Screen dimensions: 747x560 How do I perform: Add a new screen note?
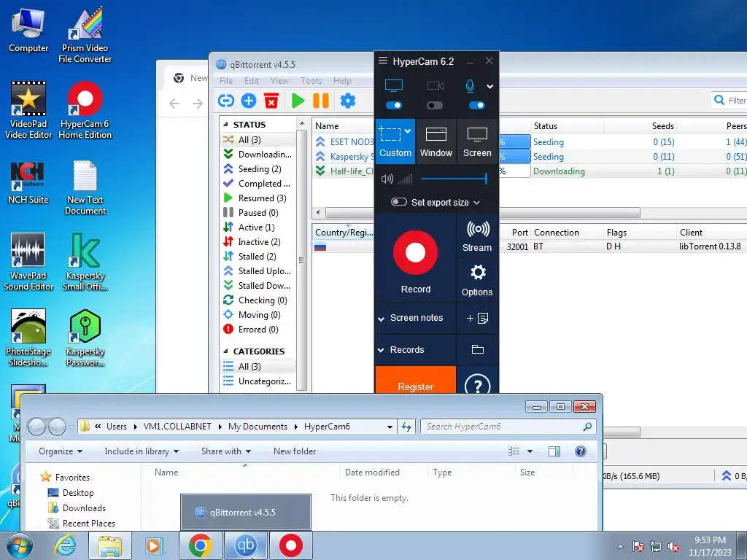[x=477, y=318]
